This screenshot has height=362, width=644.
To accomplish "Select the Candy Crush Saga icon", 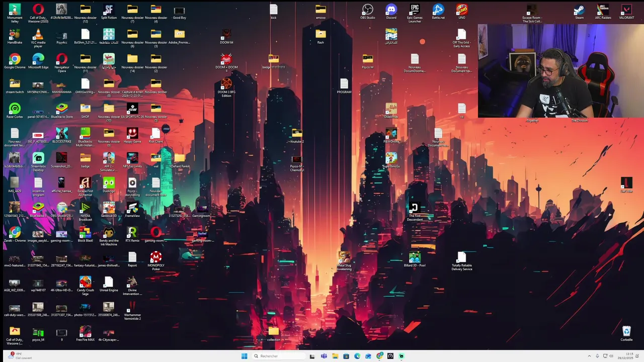I will (85, 285).
